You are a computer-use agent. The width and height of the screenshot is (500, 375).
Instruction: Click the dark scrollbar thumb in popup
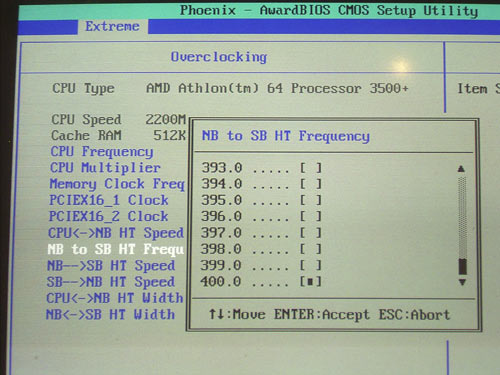click(x=462, y=267)
